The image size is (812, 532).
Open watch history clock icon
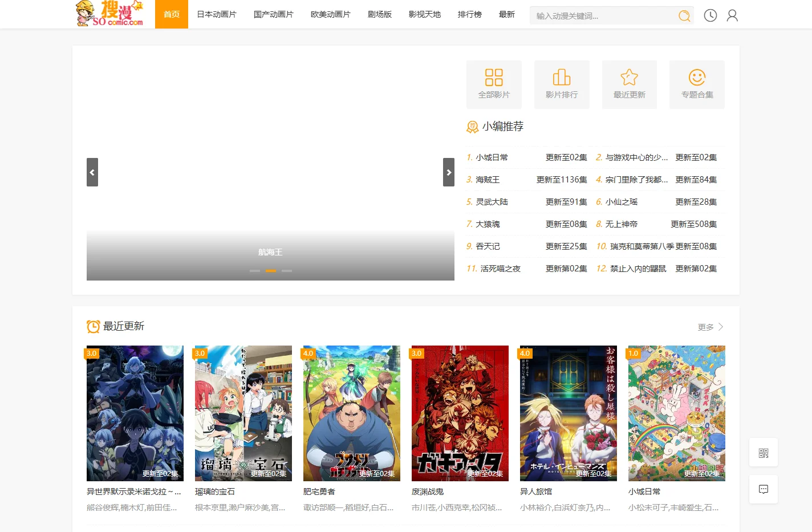(x=710, y=15)
